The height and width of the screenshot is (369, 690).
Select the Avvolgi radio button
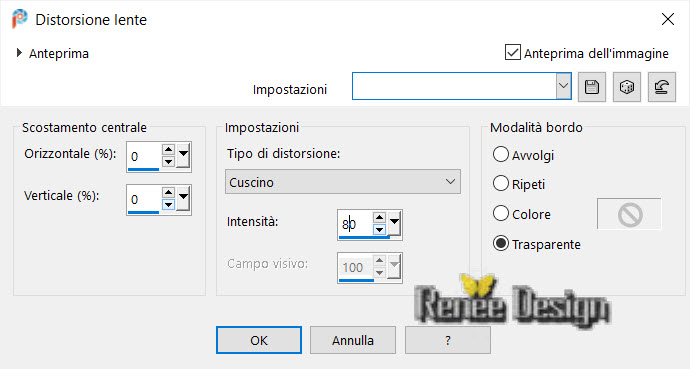click(501, 154)
